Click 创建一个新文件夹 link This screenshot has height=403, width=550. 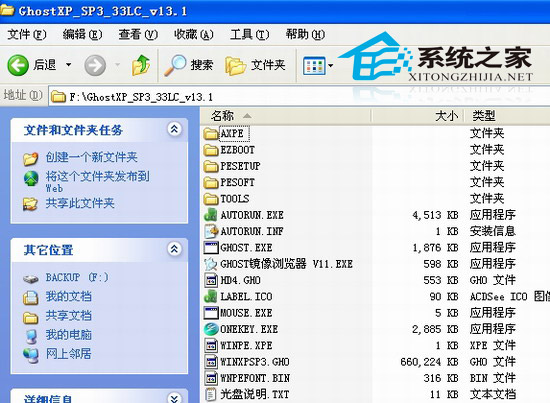click(x=91, y=157)
